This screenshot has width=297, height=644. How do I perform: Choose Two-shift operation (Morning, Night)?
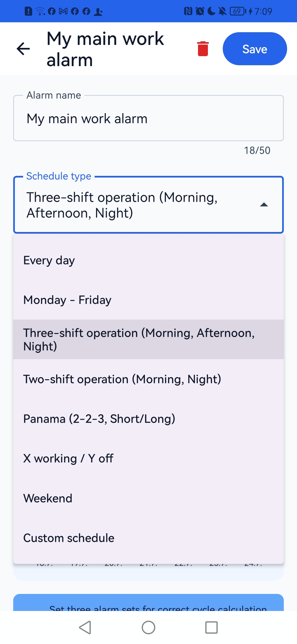coord(148,379)
